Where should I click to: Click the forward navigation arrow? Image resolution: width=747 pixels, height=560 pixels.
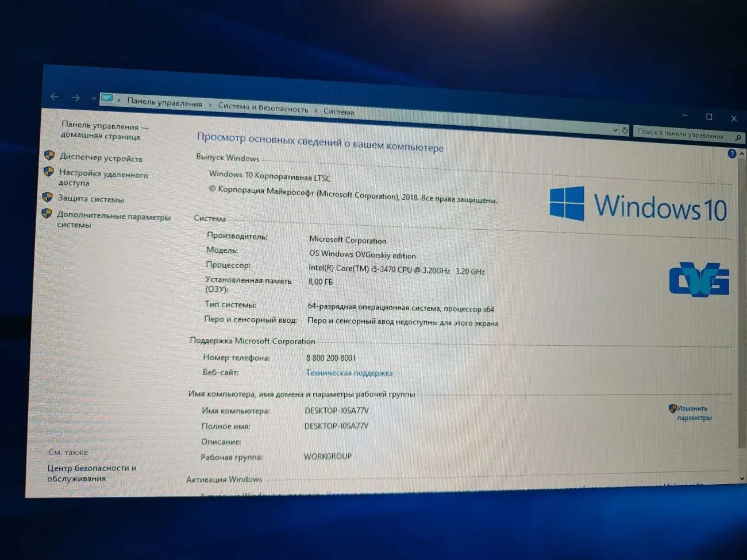pos(75,98)
